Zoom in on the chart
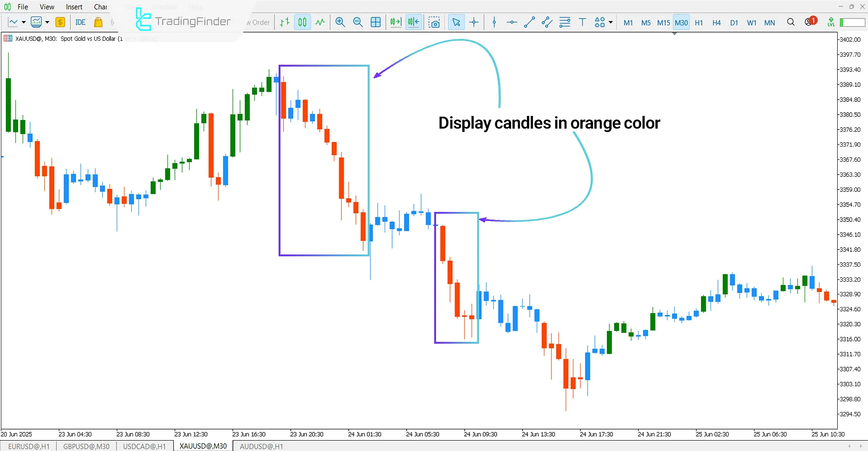 pos(340,22)
